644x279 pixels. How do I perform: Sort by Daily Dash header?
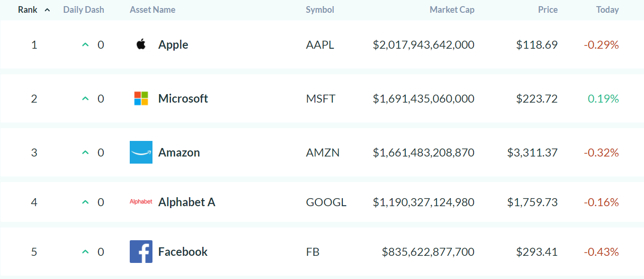coord(83,10)
